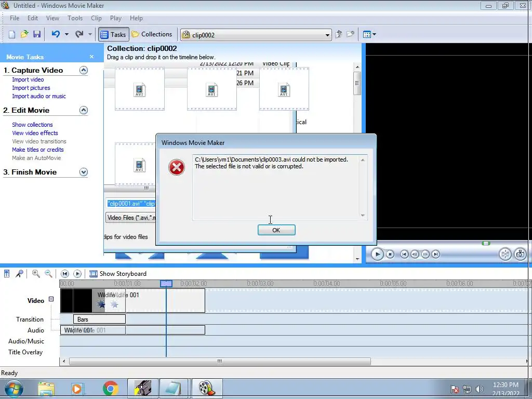Click Make titles or credits link

[x=37, y=150]
